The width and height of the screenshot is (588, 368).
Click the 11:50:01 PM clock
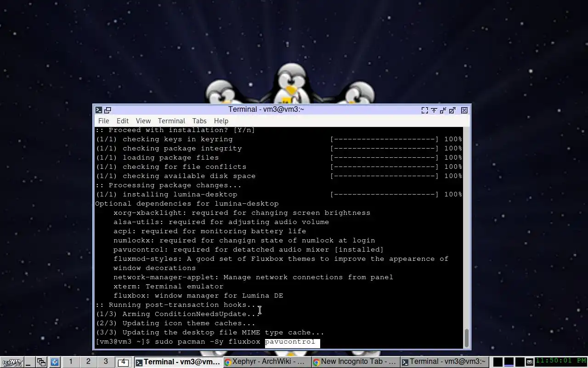560,361
